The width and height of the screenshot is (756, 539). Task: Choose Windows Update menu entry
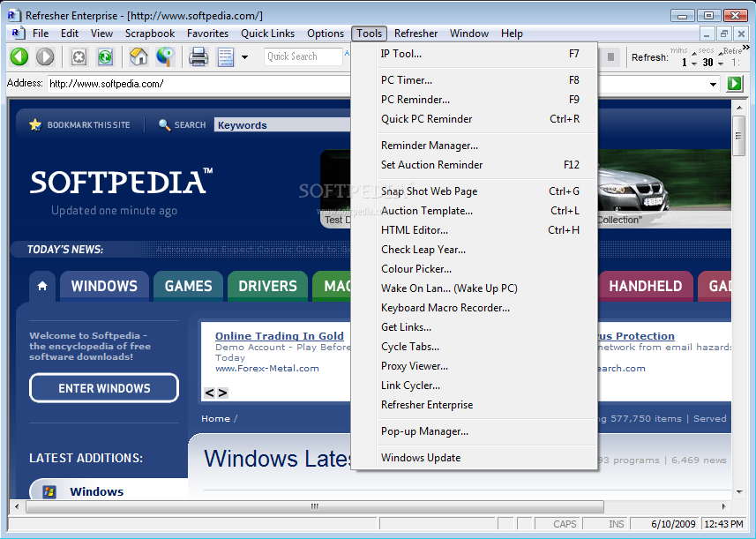475,458
